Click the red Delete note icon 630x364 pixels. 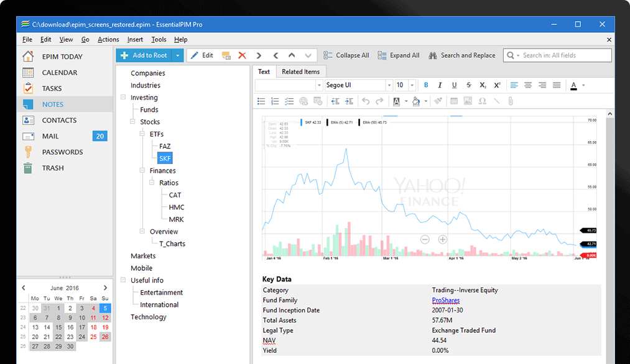pos(242,55)
